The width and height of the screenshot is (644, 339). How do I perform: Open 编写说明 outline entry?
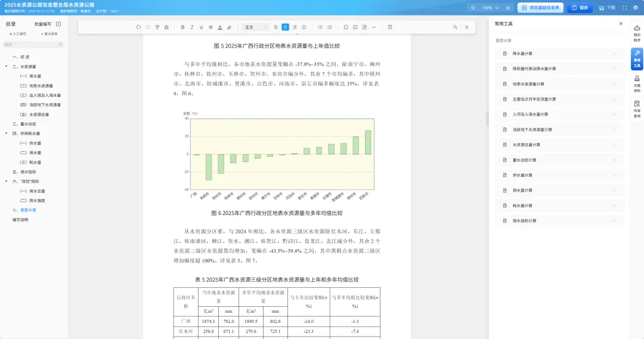20,220
